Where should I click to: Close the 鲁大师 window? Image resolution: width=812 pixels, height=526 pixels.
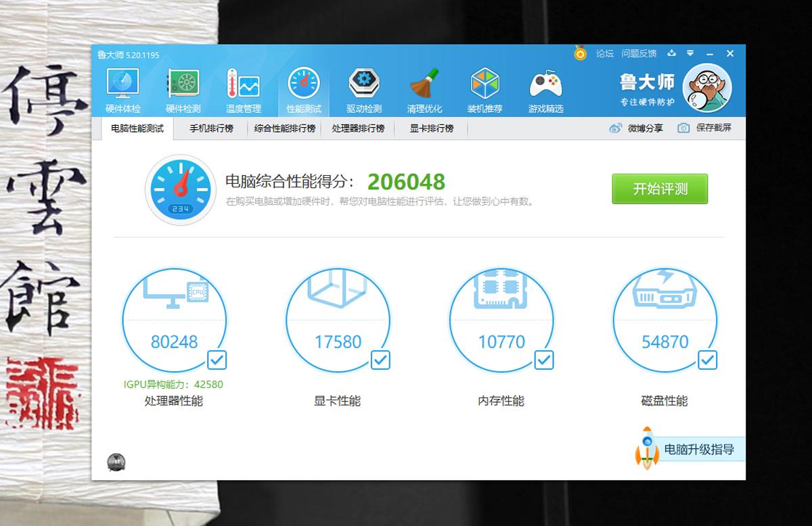(x=730, y=53)
